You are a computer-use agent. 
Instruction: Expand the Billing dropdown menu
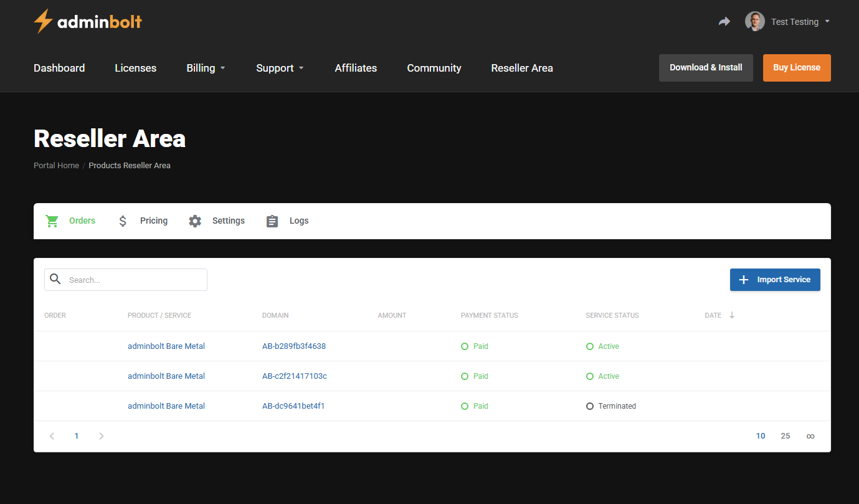[x=206, y=68]
